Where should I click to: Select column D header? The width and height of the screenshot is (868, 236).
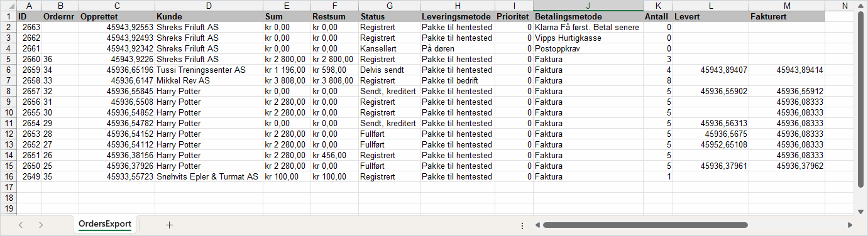[209, 6]
